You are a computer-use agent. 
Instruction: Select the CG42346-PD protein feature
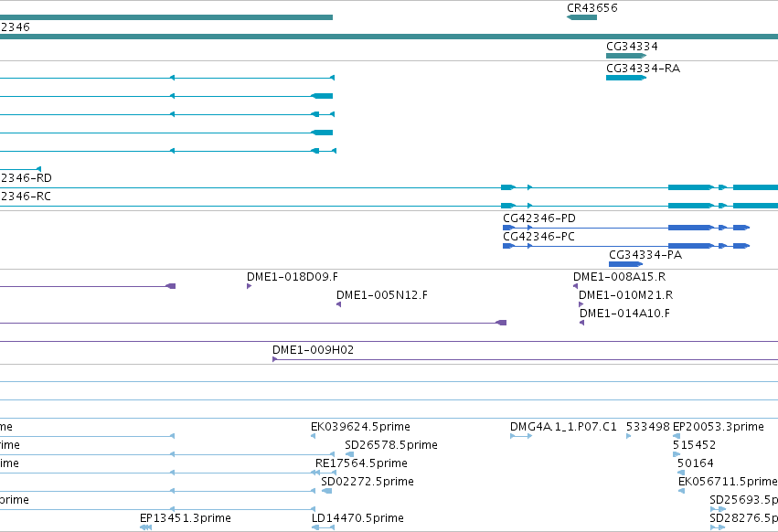626,228
